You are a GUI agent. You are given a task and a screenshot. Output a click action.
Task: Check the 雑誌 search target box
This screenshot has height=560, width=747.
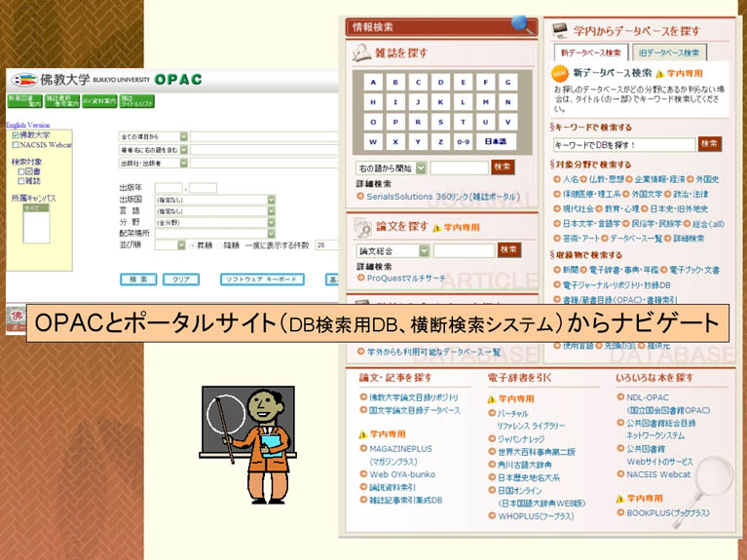21,181
